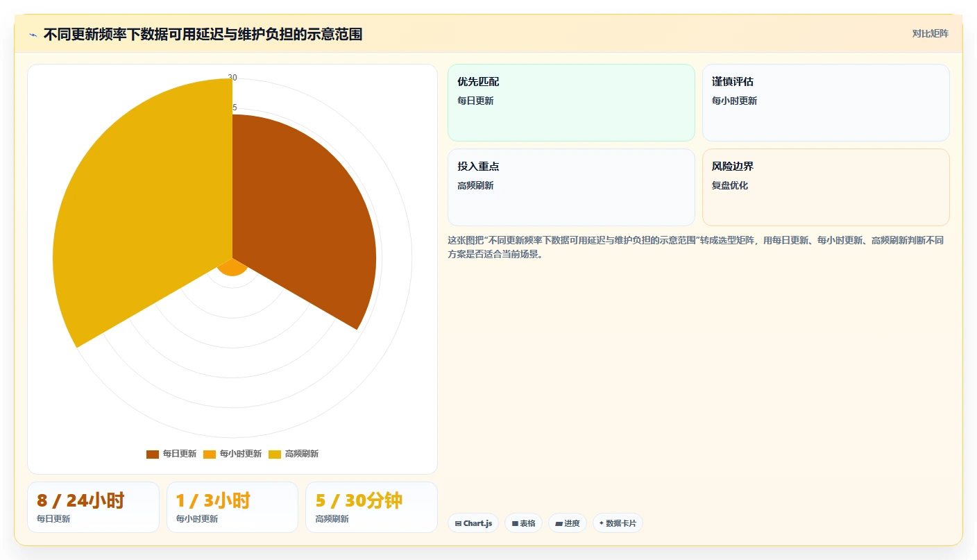
Task: Click the brown 每日更新 polar segment
Action: [305, 222]
